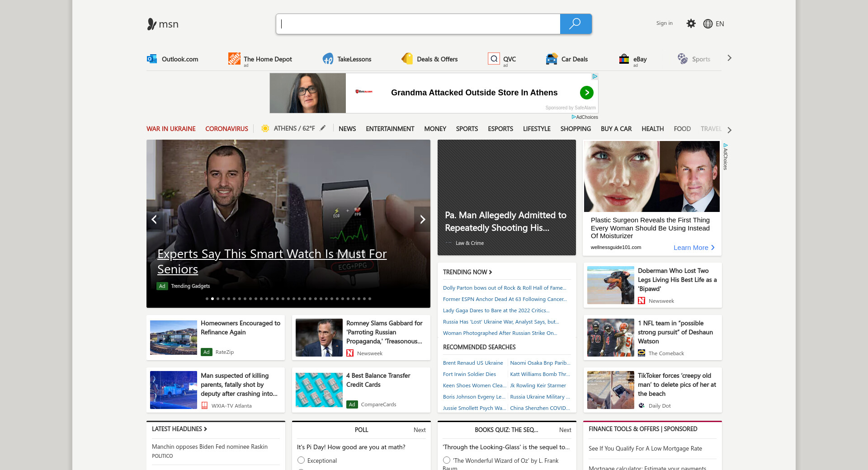Select the Exceptional poll option
The image size is (868, 470).
point(301,460)
